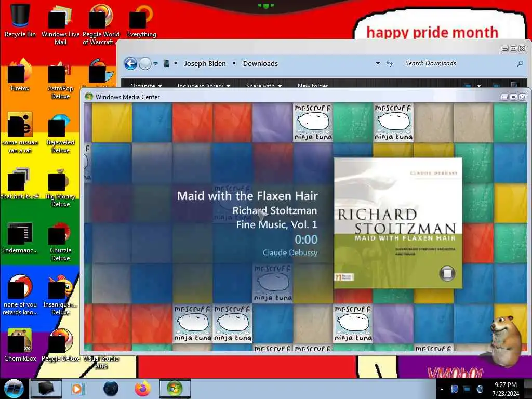This screenshot has height=399, width=532.
Task: Select the Endermanc... desktop icon
Action: pyautogui.click(x=20, y=237)
